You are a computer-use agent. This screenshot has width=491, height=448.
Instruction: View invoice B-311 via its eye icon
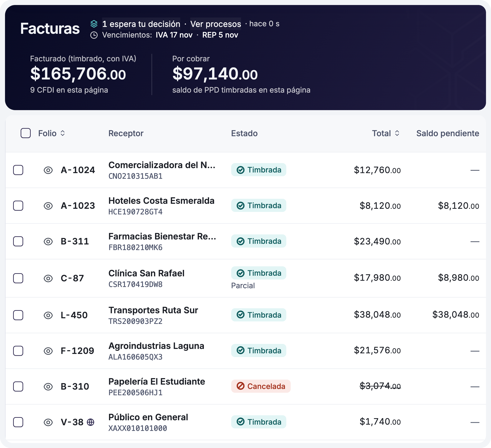pyautogui.click(x=48, y=242)
